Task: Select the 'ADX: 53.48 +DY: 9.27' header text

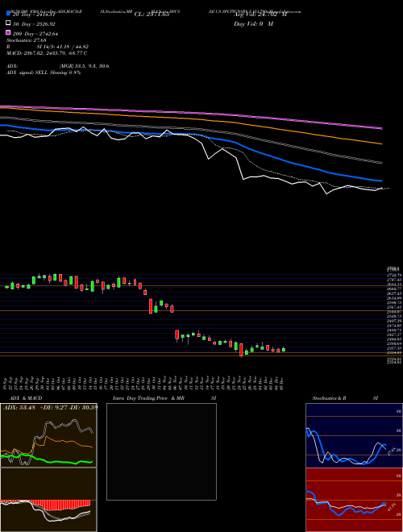Action: tap(50, 407)
